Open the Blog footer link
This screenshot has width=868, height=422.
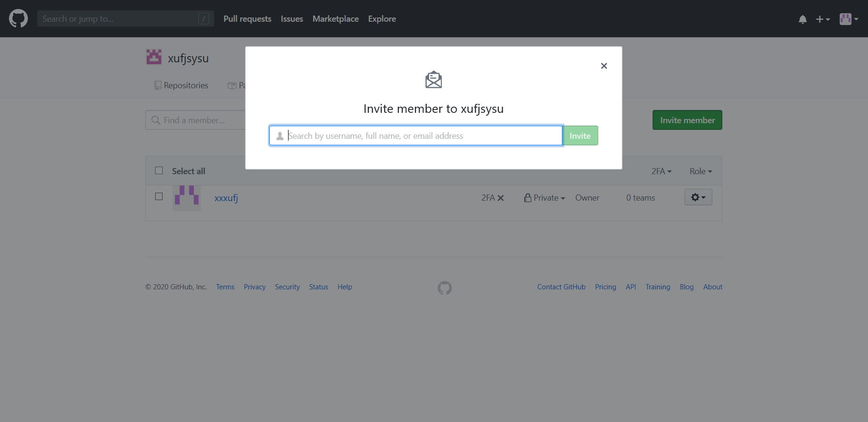point(686,287)
